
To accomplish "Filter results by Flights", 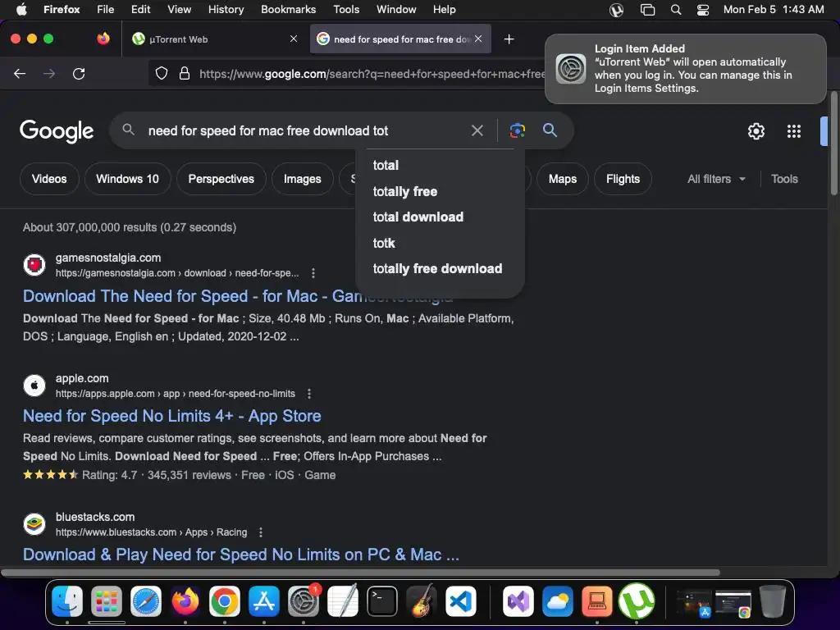I will [623, 179].
